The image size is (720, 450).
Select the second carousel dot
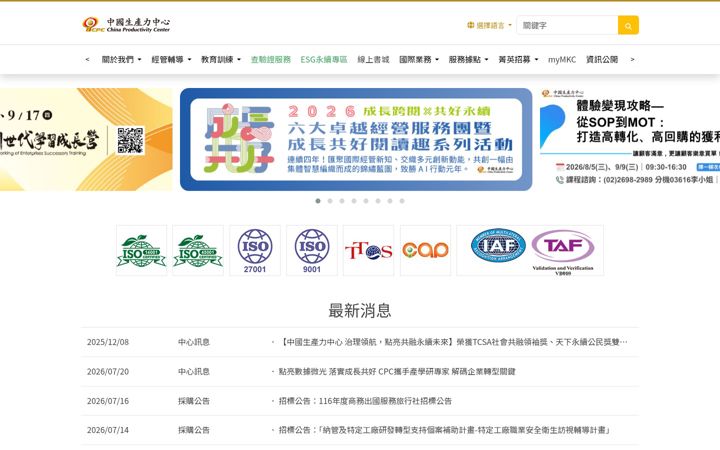click(330, 201)
